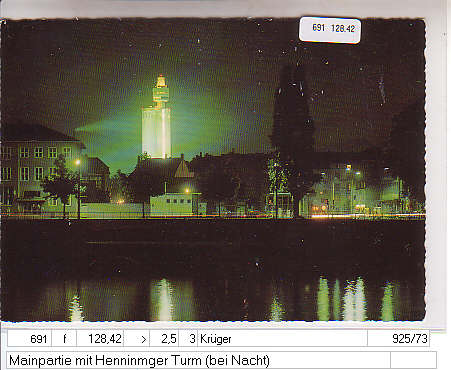Click the glowing street lamp by the left building
Viewport: 451px width, 370px height.
click(78, 162)
